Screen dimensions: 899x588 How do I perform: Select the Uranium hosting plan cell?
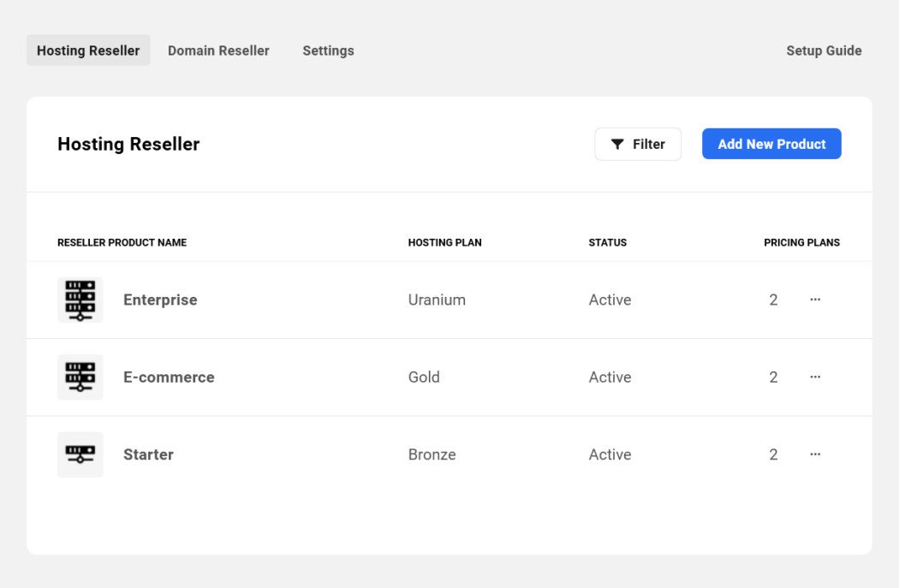(437, 300)
